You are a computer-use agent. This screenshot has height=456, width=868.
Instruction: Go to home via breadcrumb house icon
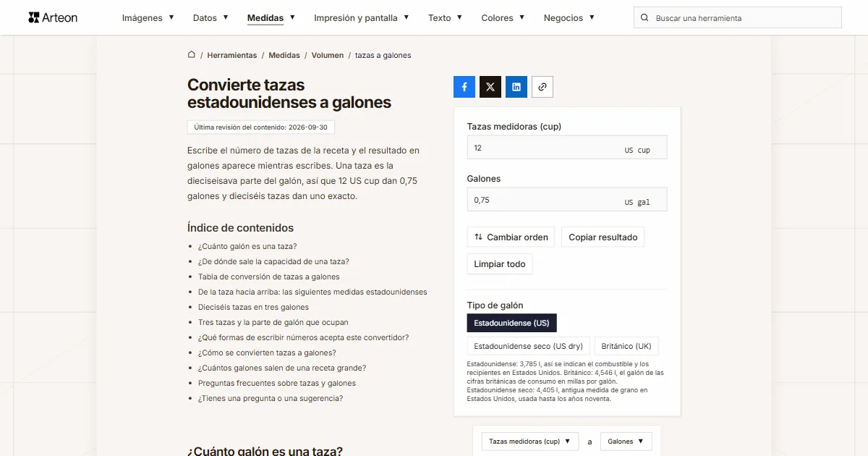(x=192, y=55)
